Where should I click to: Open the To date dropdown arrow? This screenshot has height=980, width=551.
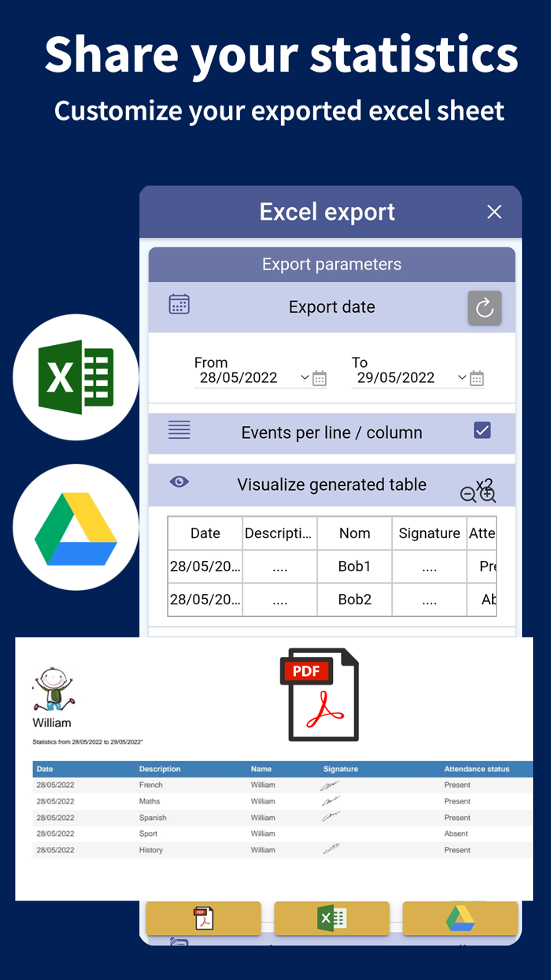[x=462, y=378]
